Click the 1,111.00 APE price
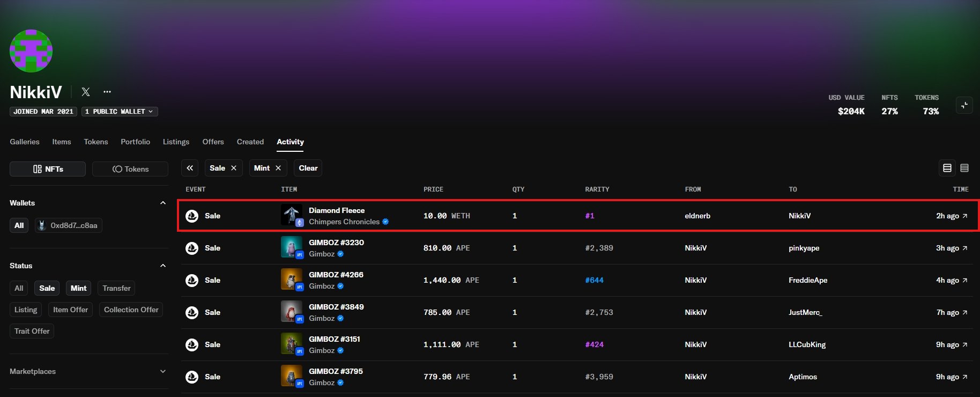The width and height of the screenshot is (980, 397). pos(451,344)
